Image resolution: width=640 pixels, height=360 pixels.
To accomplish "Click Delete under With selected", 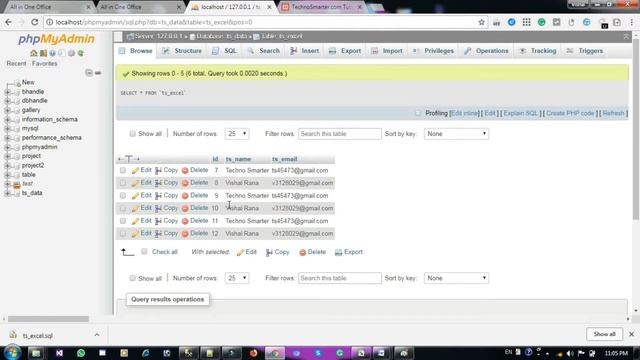I will (312, 252).
